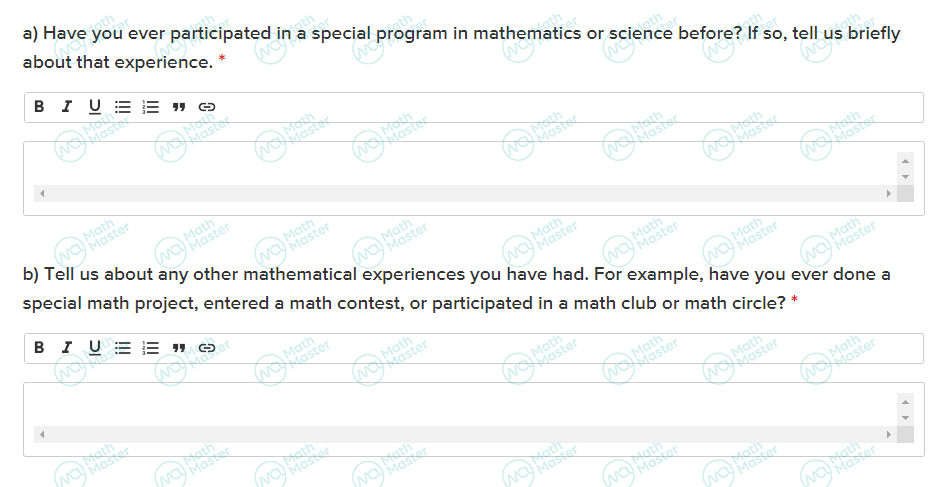The width and height of the screenshot is (933, 487).
Task: Toggle Bold in question a toolbar
Action: [39, 107]
